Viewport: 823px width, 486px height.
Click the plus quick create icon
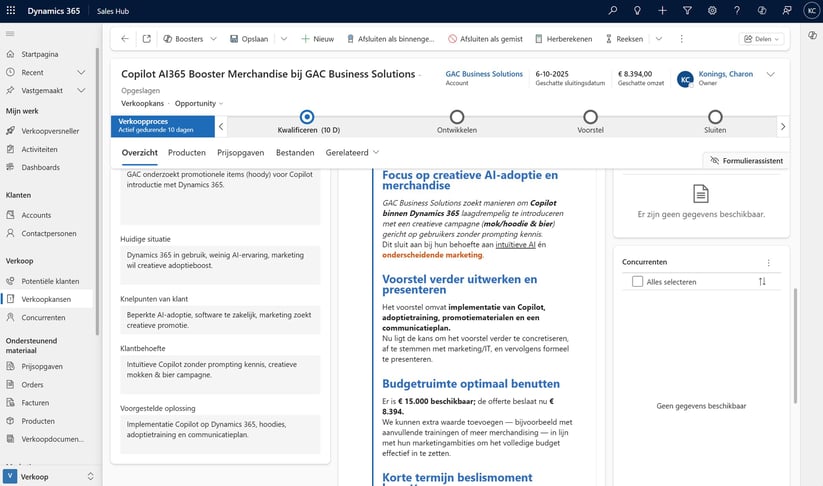coord(662,10)
